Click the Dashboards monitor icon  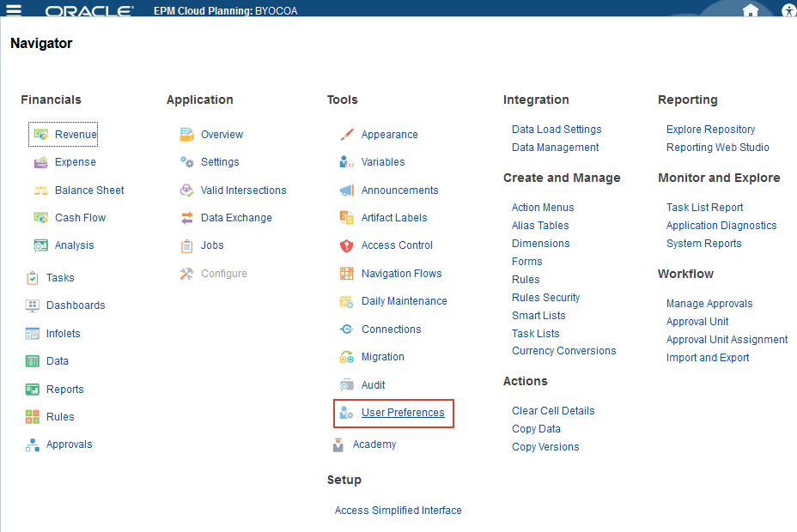[33, 305]
